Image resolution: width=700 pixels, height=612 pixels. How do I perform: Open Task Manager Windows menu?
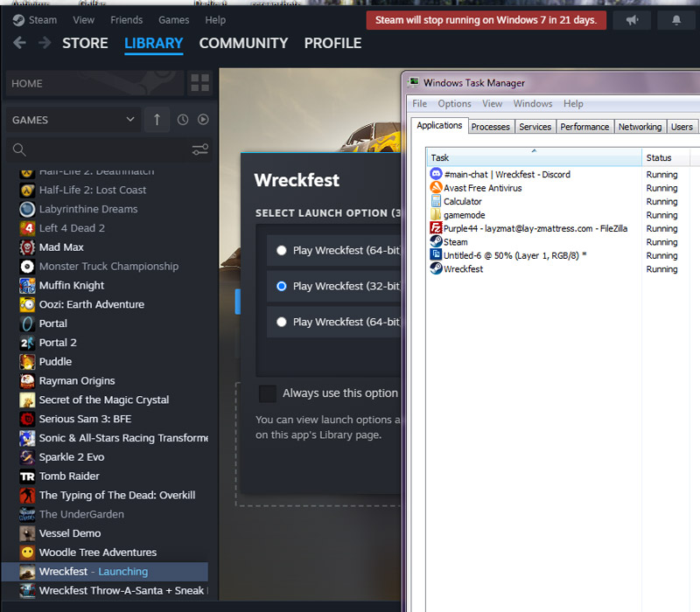coord(533,103)
